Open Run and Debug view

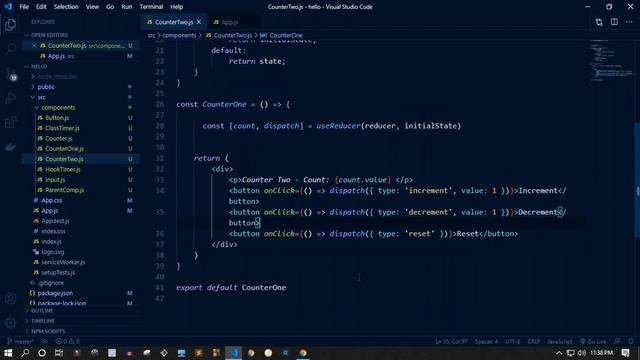click(11, 98)
